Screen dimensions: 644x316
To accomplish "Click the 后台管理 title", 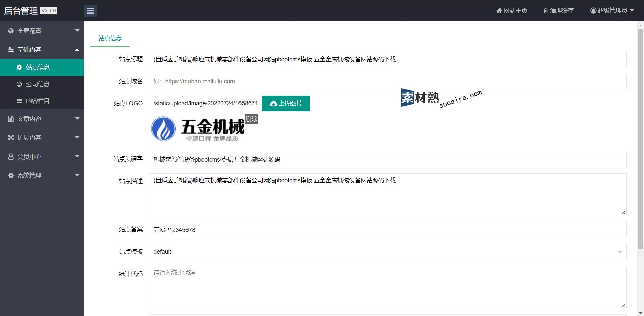I will click(x=21, y=11).
